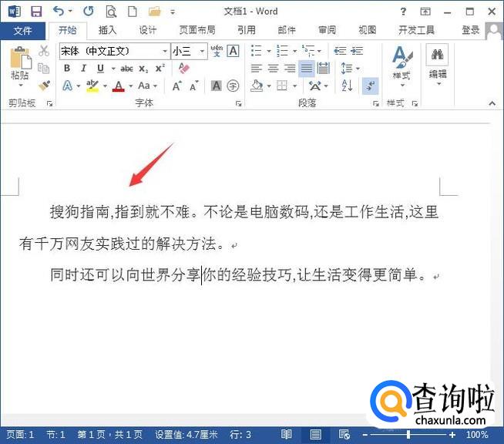Click the paste clipboard icon
The image size is (504, 444).
pos(21,58)
